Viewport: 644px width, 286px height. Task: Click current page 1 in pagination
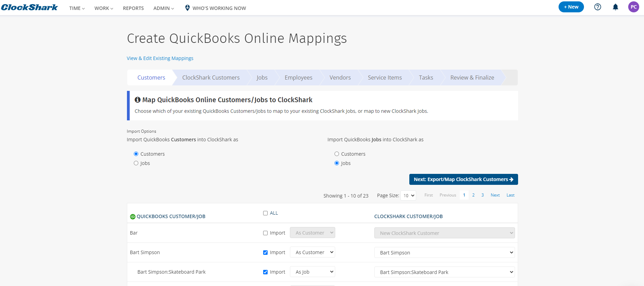(464, 195)
